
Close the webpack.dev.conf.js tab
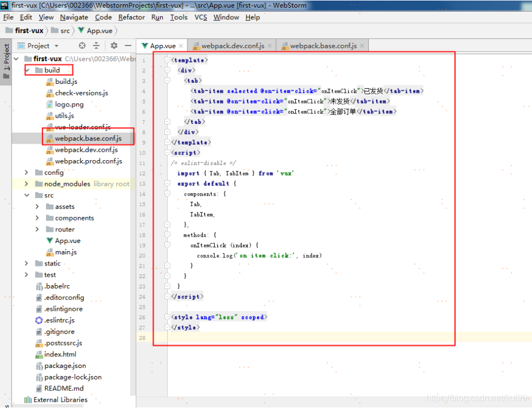coord(270,46)
